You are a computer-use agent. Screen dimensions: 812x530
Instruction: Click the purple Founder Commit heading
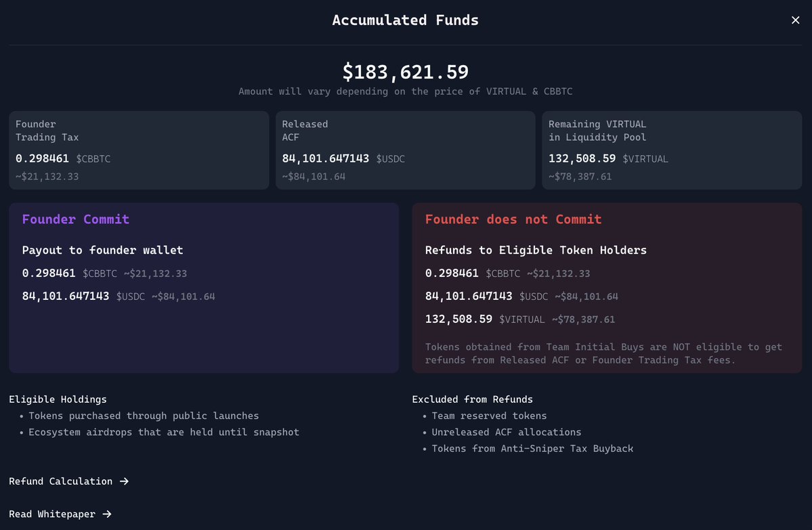(76, 219)
